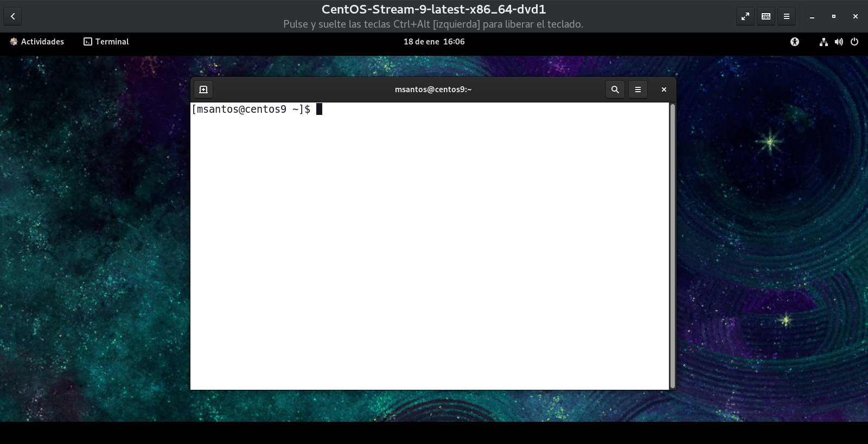Maximize the CentOS virtual machine viewer window
Screen dimensions: 868x444
tap(834, 17)
